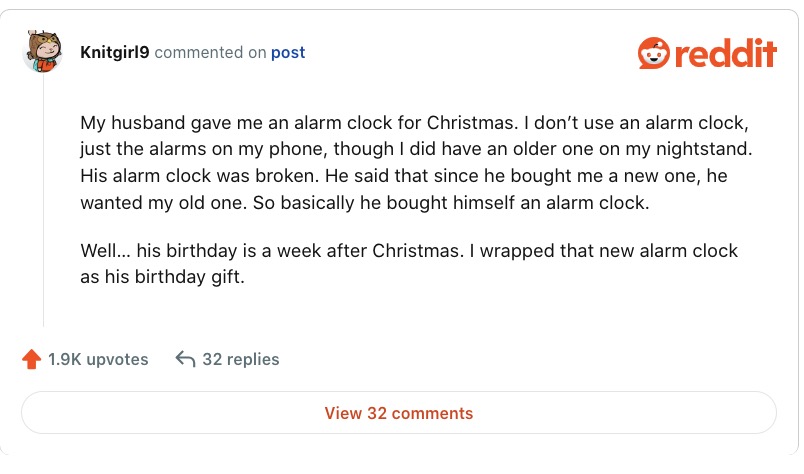This screenshot has height=474, width=804.
Task: Collapse the comment via the vertical thread line
Action: 43,200
